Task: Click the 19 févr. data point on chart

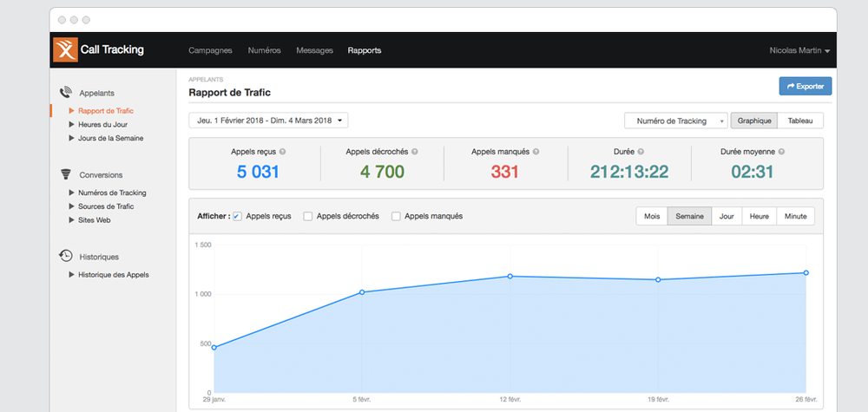Action: [658, 280]
